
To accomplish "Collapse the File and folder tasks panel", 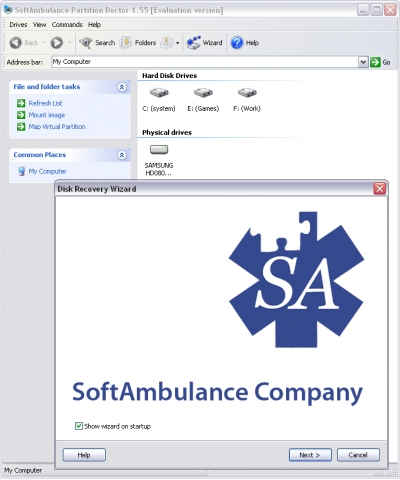I will (122, 87).
